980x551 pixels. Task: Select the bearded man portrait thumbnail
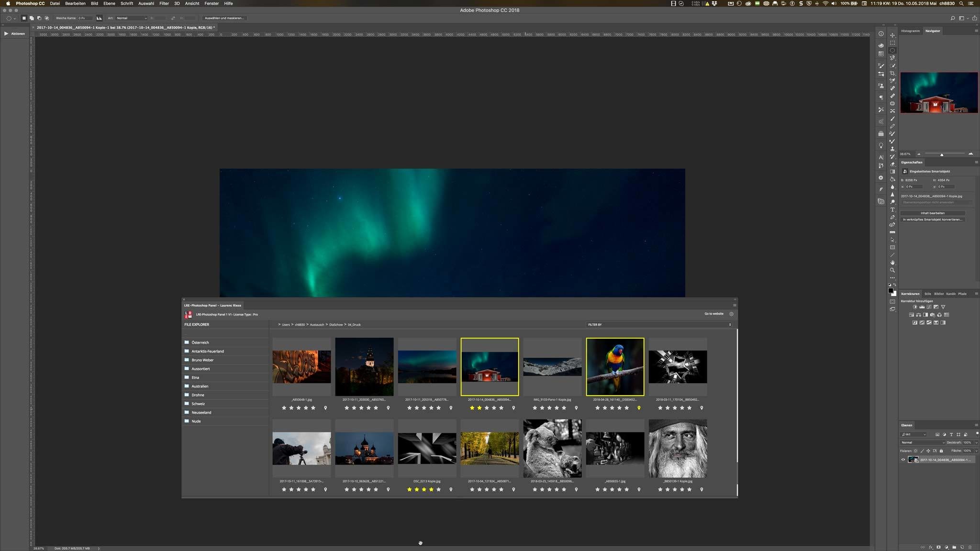pyautogui.click(x=678, y=449)
